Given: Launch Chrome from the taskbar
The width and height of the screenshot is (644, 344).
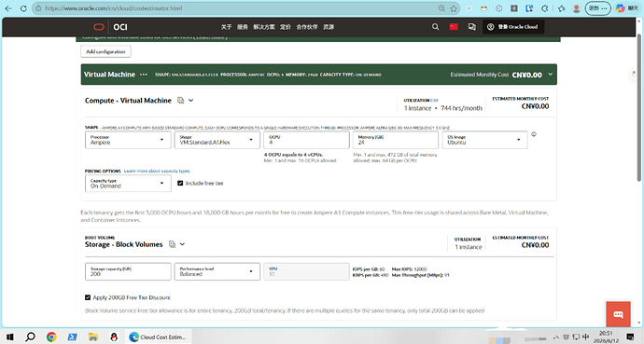Looking at the screenshot, I should [51, 337].
